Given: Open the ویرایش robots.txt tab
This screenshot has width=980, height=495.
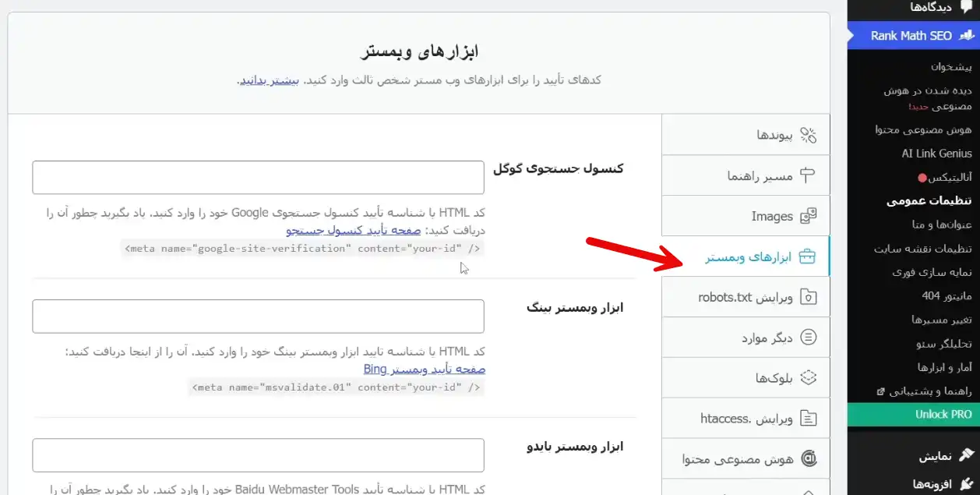Looking at the screenshot, I should [x=746, y=297].
